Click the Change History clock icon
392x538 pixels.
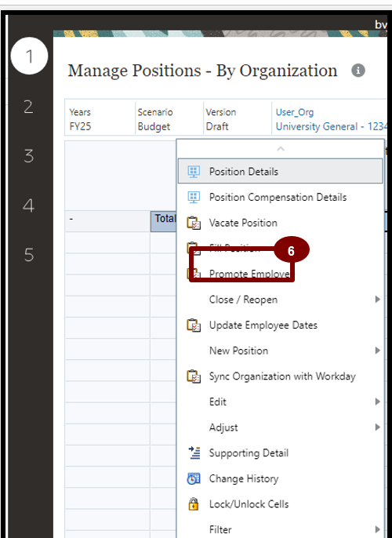pos(194,478)
